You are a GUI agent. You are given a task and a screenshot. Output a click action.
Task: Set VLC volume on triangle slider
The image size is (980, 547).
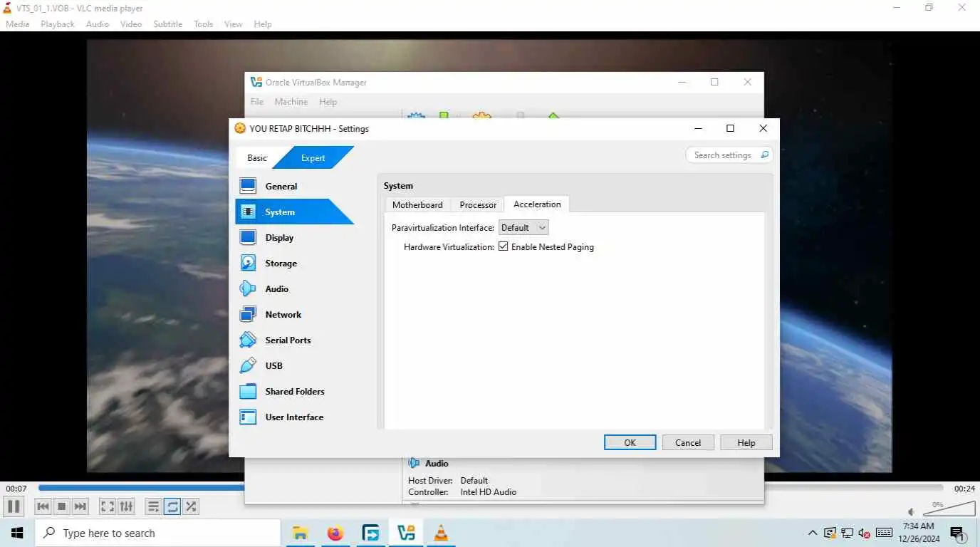[x=949, y=508]
